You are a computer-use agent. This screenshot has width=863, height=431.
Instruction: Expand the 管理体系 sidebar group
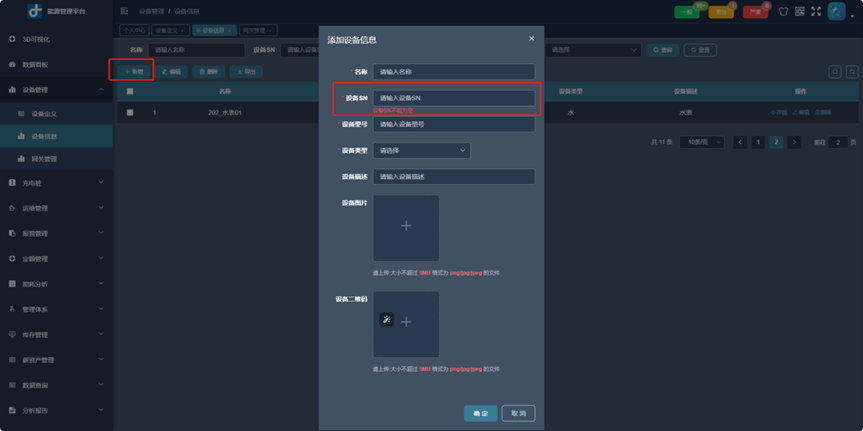pos(56,309)
